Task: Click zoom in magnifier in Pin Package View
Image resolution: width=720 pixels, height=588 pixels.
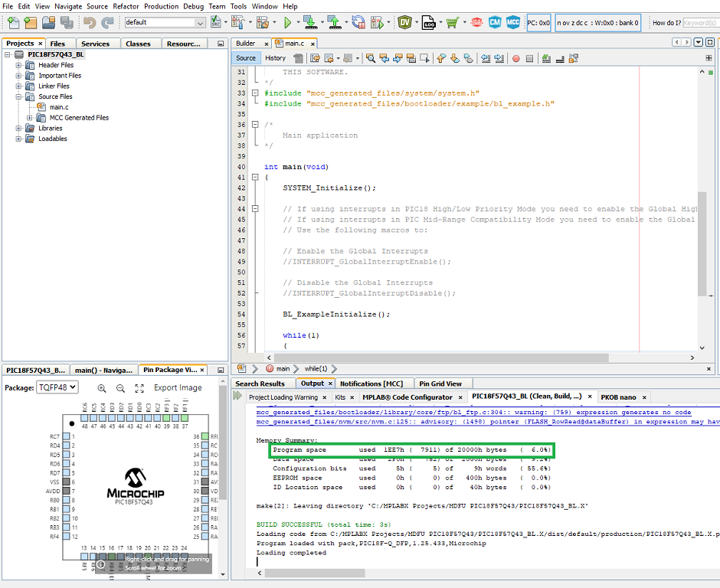Action: [x=102, y=388]
